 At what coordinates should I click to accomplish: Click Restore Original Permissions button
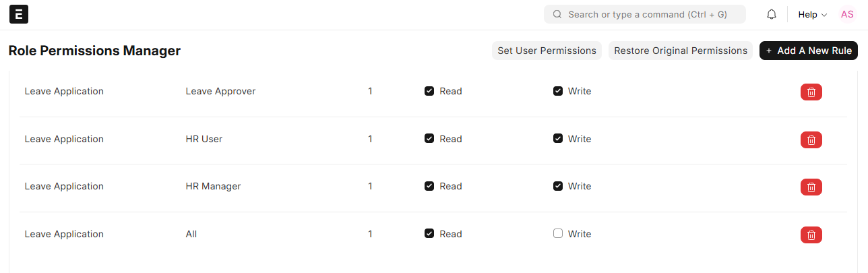click(x=681, y=51)
